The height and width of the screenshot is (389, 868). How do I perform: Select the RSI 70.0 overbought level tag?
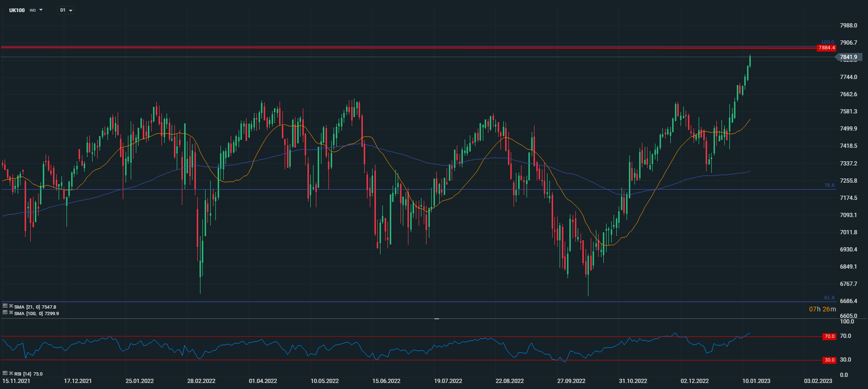829,336
